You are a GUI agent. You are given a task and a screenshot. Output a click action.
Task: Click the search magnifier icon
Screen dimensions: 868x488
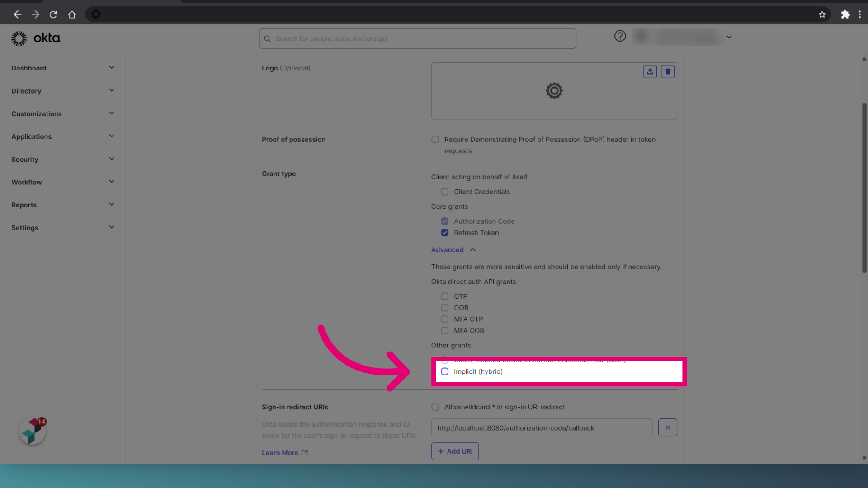tap(268, 39)
